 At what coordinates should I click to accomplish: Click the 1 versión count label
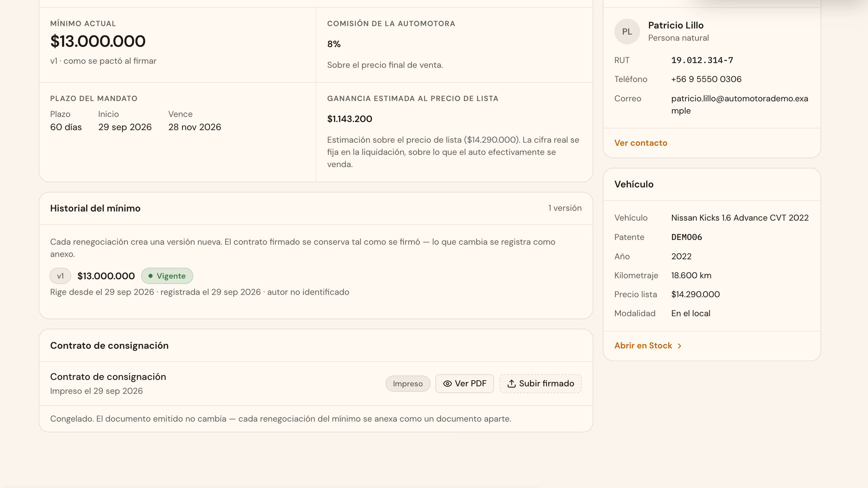(x=565, y=208)
